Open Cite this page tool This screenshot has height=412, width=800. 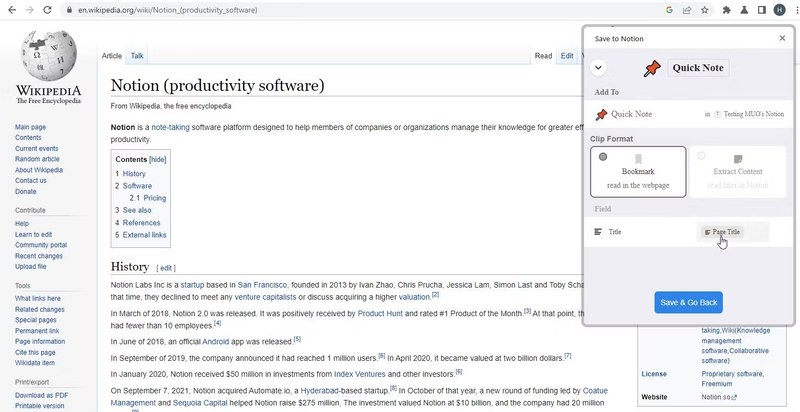(x=35, y=352)
